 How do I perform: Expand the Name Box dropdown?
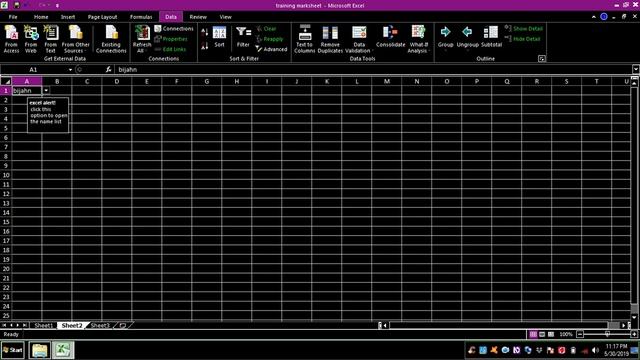(70, 70)
